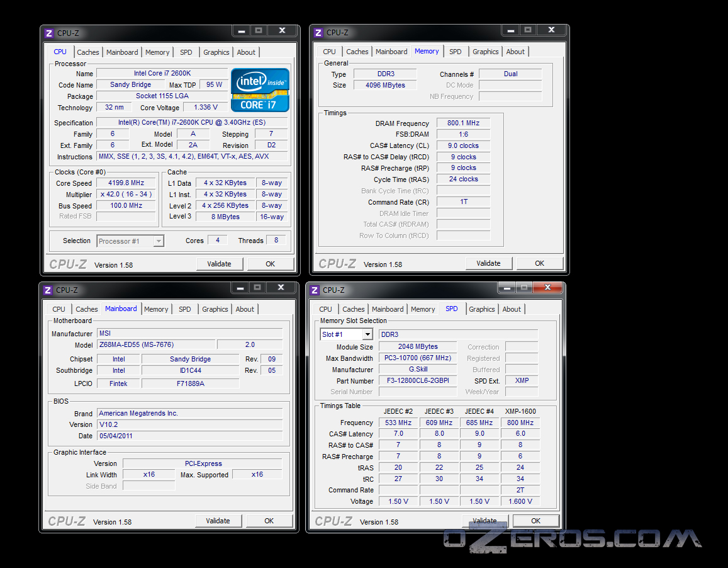Screen dimensions: 728x568
Task: Click OK in the Memory window
Action: tap(539, 263)
